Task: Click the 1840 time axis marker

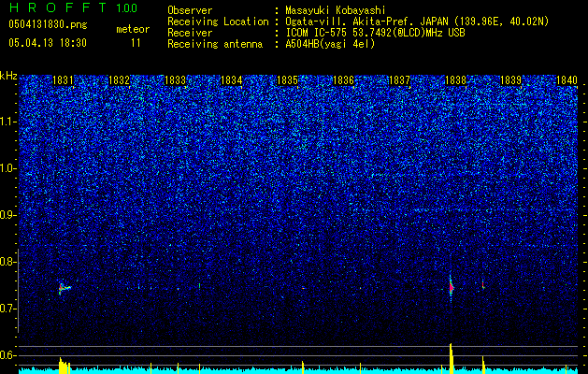Action: pyautogui.click(x=566, y=80)
